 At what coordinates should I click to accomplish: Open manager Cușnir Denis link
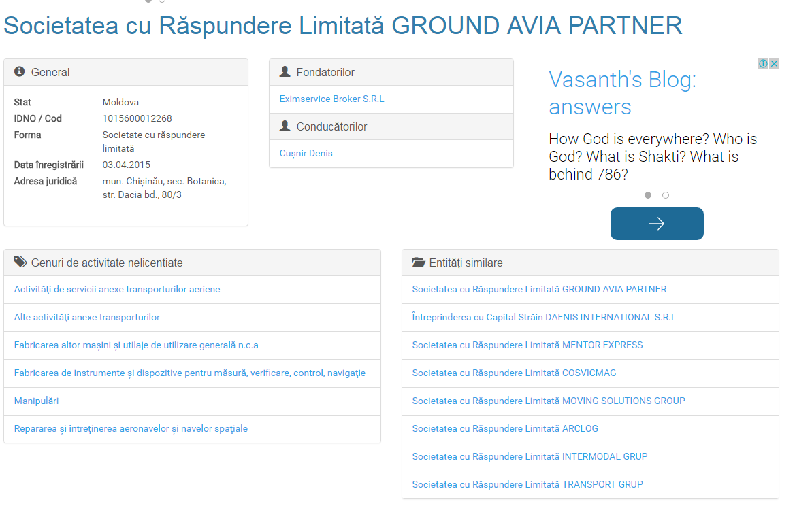click(306, 153)
